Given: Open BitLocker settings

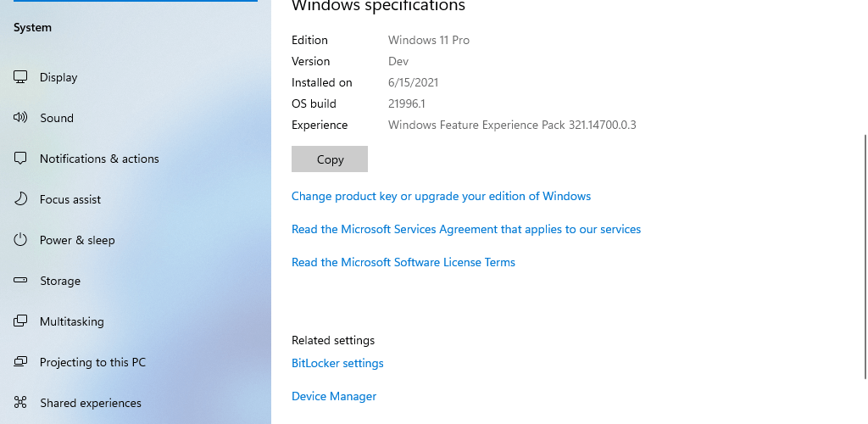Looking at the screenshot, I should pyautogui.click(x=337, y=363).
